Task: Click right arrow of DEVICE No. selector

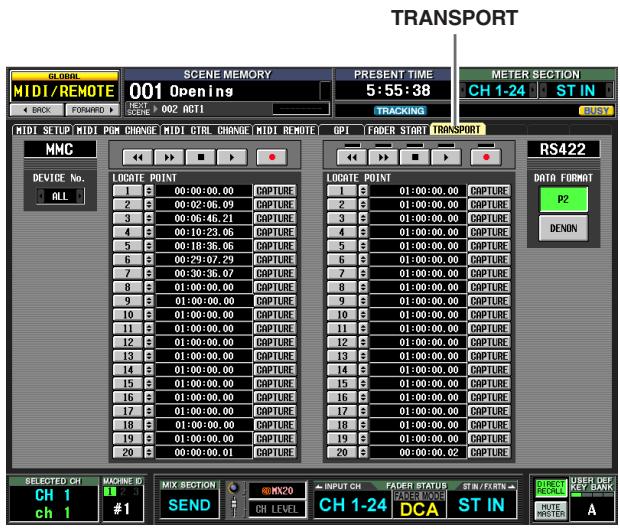Action: click(x=80, y=196)
